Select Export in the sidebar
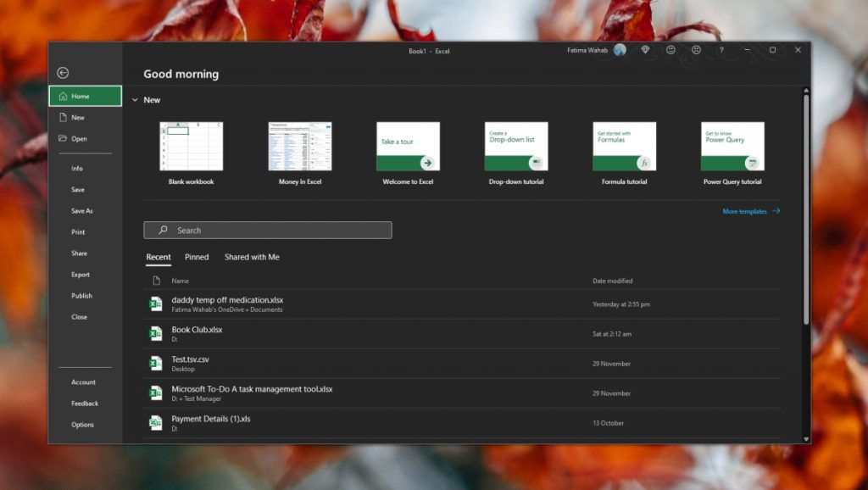868x490 pixels. pyautogui.click(x=80, y=274)
